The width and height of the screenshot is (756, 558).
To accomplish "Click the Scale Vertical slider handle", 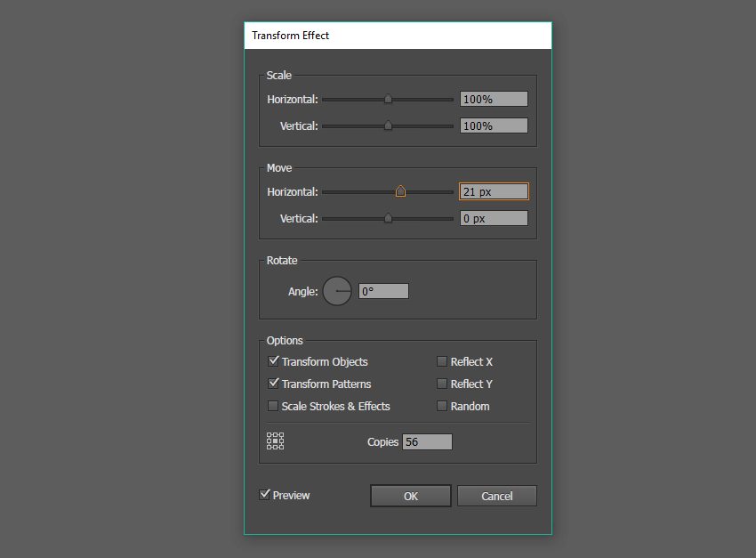I will (x=388, y=126).
